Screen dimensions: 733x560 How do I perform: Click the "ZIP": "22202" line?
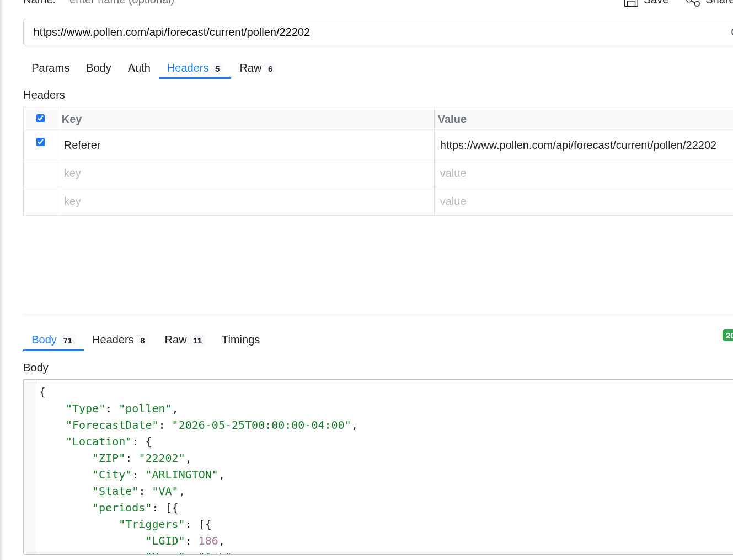pyautogui.click(x=142, y=458)
